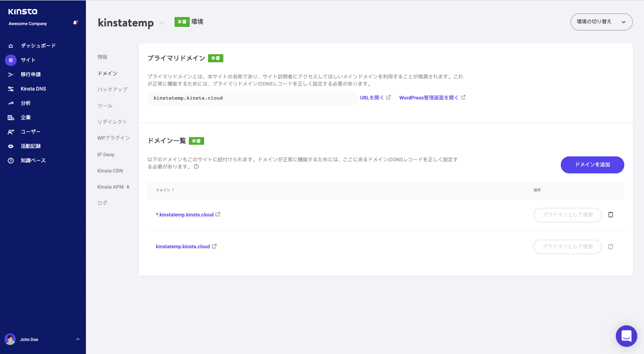Click the John Doe avatar
This screenshot has height=354, width=644.
pos(10,339)
